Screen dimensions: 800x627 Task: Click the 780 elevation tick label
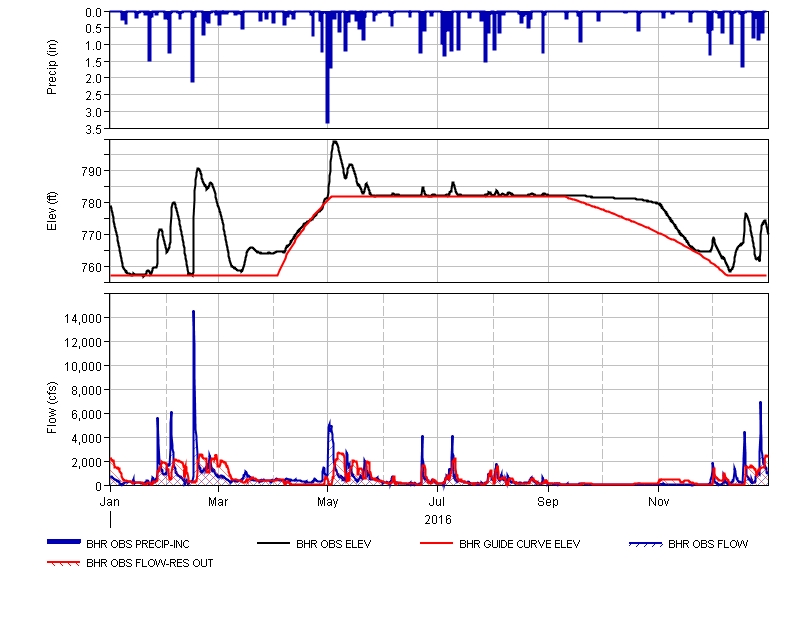(x=92, y=204)
